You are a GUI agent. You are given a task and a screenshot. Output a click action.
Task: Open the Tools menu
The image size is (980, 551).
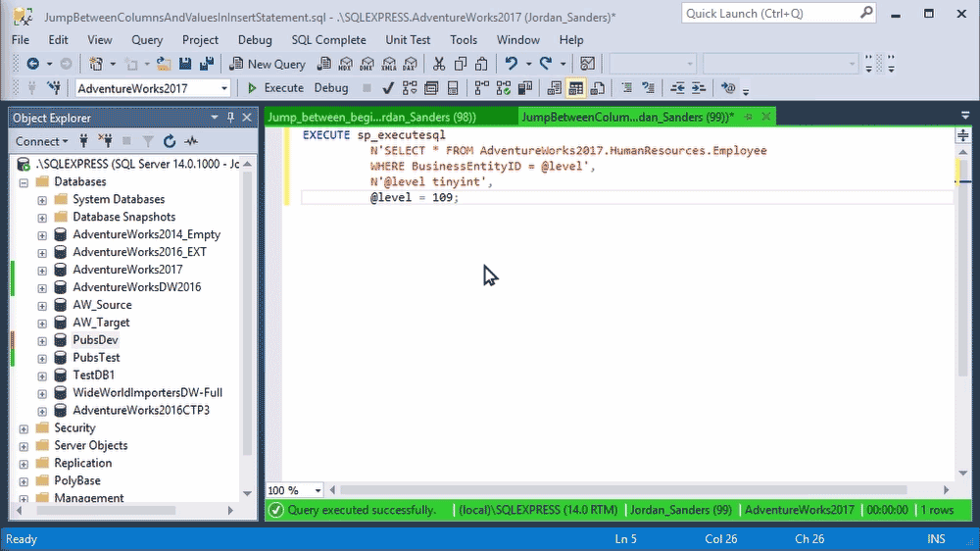pos(464,40)
